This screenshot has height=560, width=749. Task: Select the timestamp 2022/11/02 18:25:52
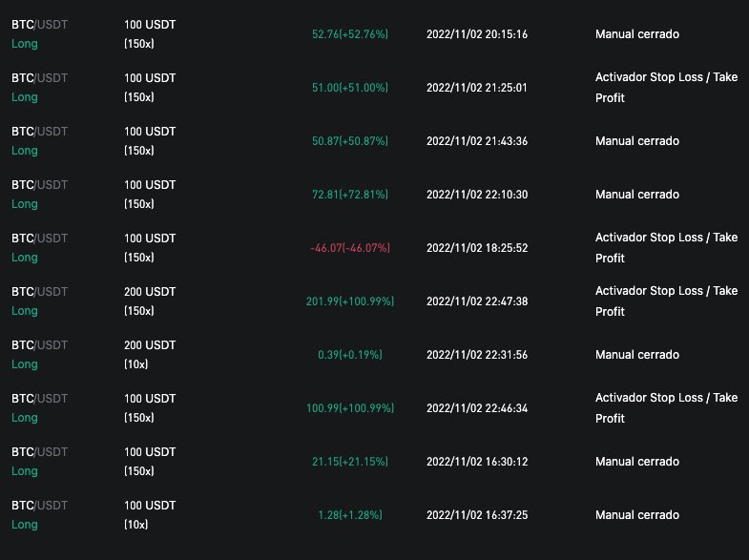point(477,248)
